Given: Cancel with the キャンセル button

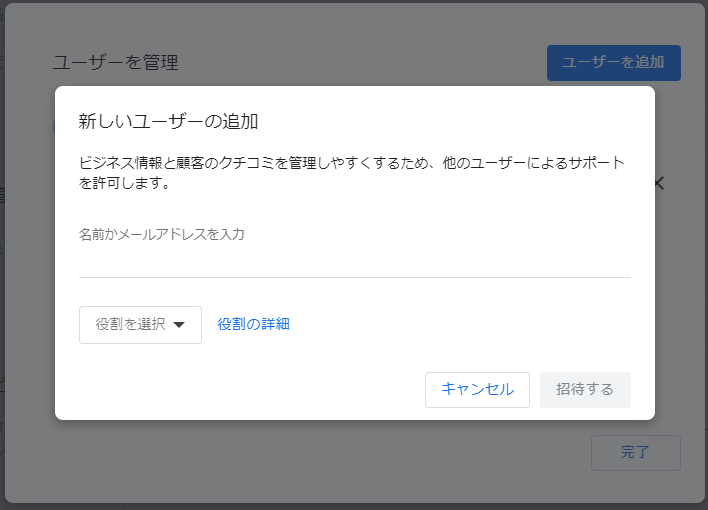Looking at the screenshot, I should point(477,390).
